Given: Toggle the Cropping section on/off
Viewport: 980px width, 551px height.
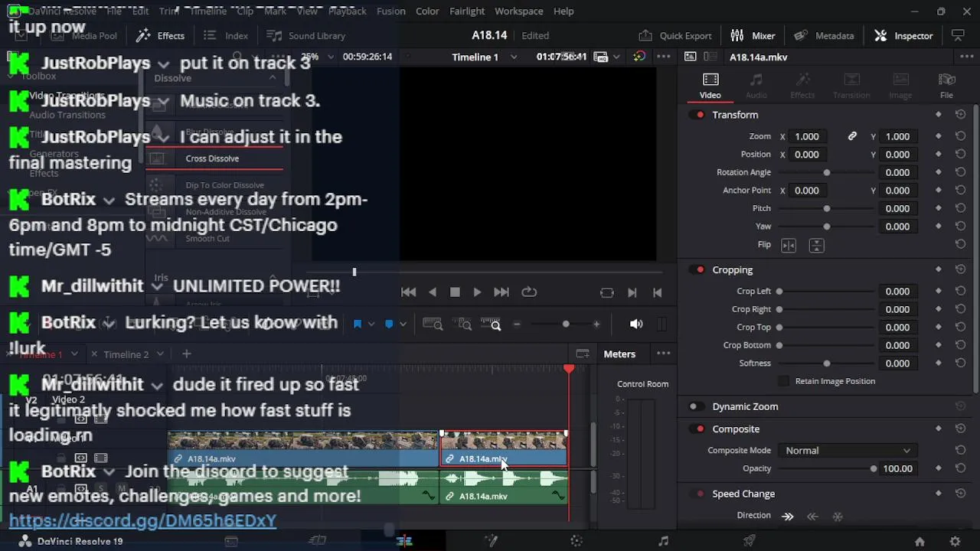Looking at the screenshot, I should pyautogui.click(x=698, y=270).
